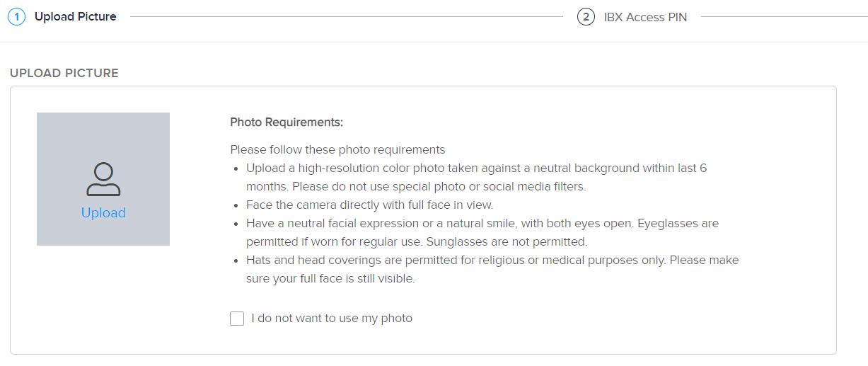The image size is (868, 366).
Task: Click the 'social media filters' text line
Action: [x=417, y=187]
